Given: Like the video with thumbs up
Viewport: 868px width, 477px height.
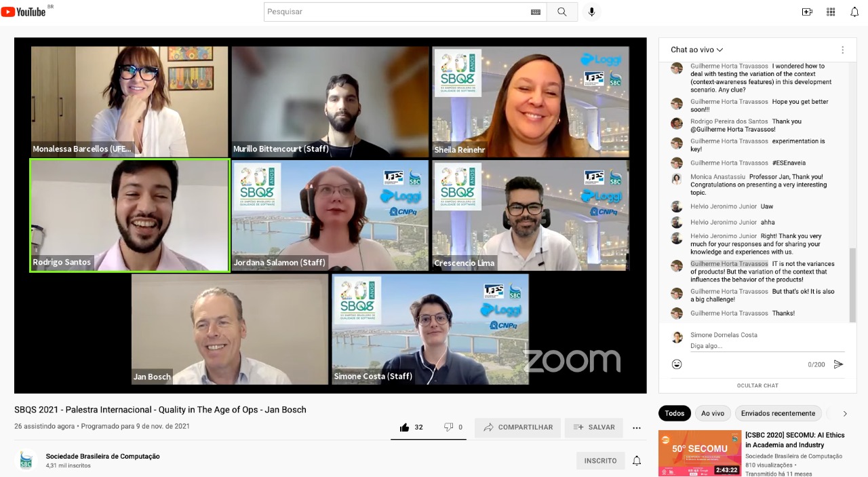Looking at the screenshot, I should (405, 427).
